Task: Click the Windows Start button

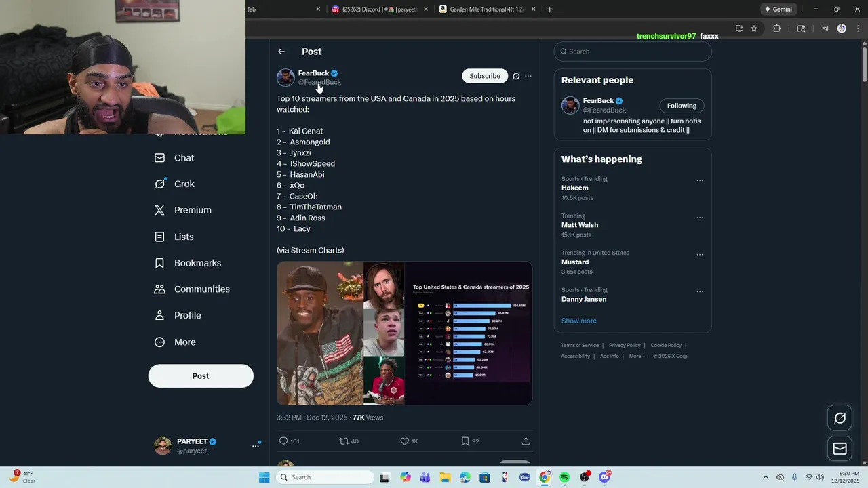Action: pos(264,477)
